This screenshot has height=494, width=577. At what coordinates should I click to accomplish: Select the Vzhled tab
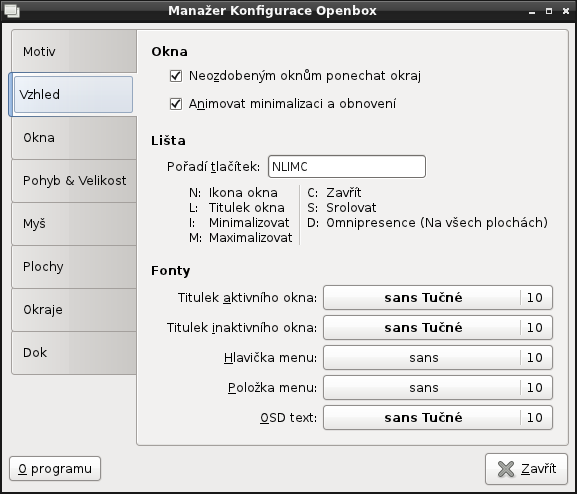click(x=73, y=95)
